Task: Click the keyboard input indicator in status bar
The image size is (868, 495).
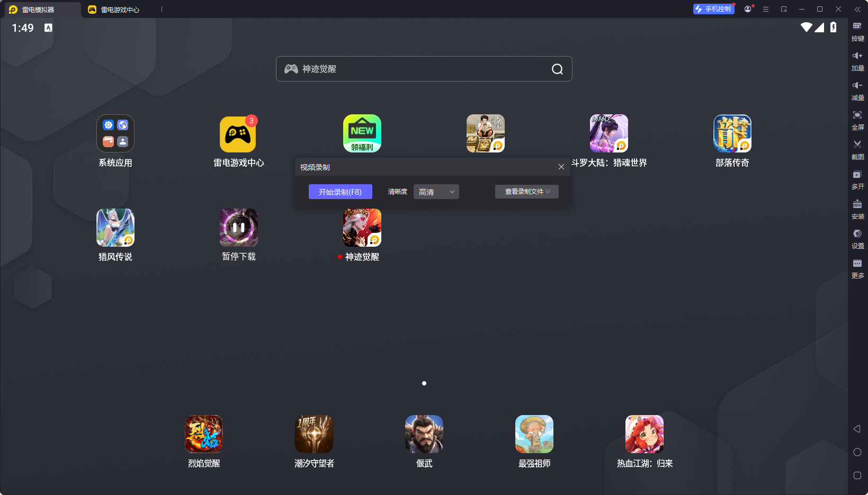Action: (48, 28)
